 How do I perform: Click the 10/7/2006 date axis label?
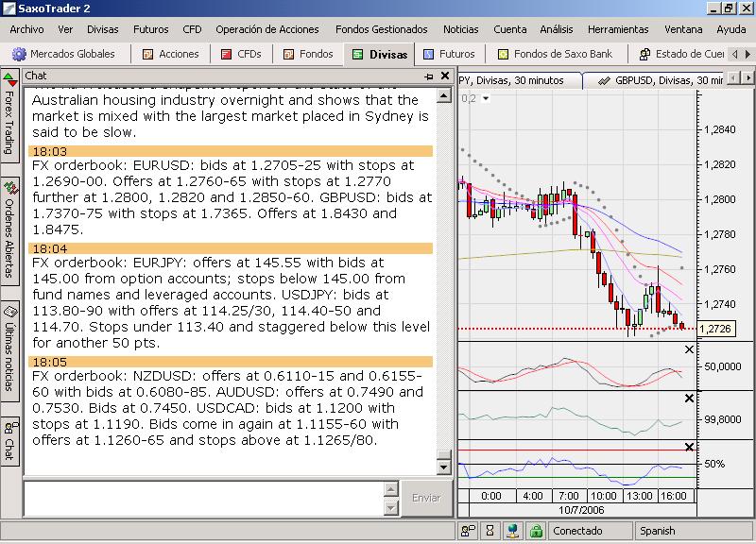(x=581, y=510)
